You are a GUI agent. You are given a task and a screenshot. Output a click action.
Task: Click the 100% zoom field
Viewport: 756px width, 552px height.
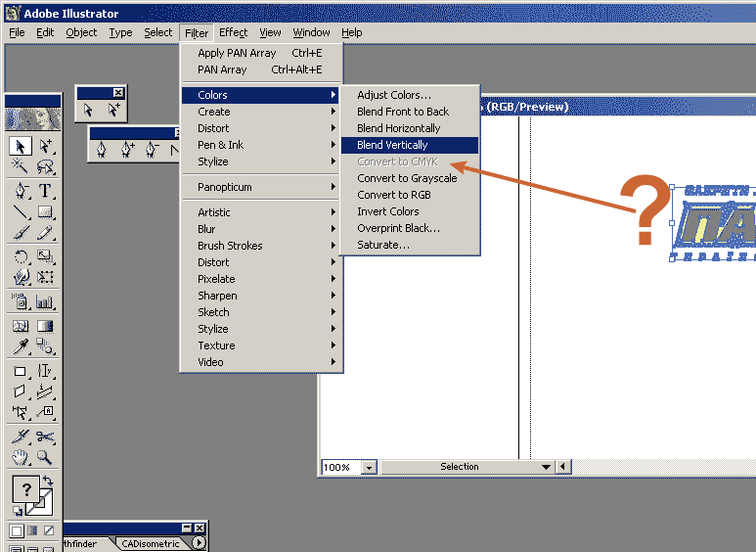click(x=341, y=467)
